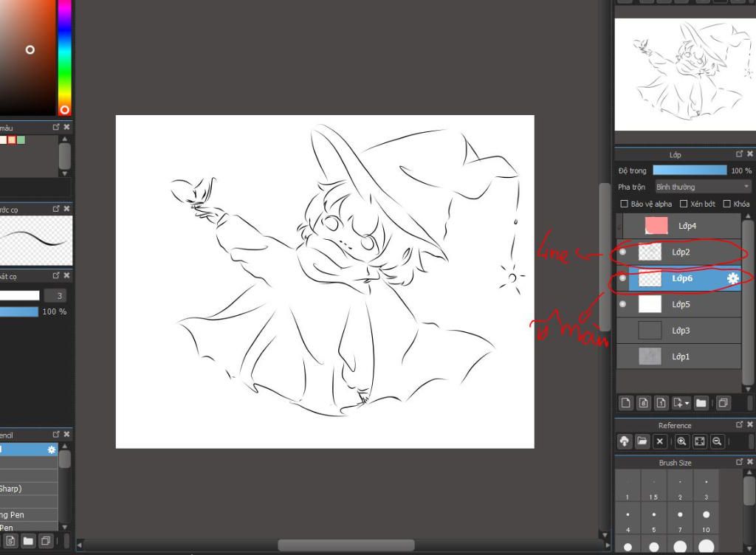Screen dimensions: 756x555
Task: Enable Xén bớt clipping checkbox
Action: click(683, 204)
